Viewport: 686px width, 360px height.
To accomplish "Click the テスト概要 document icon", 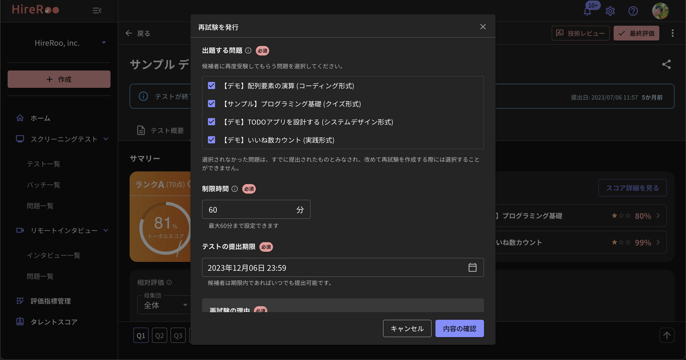I will tap(141, 130).
